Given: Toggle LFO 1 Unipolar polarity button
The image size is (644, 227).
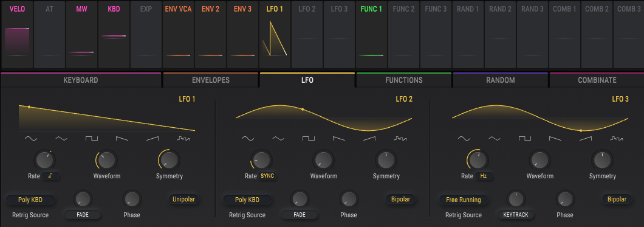Looking at the screenshot, I should tap(183, 200).
